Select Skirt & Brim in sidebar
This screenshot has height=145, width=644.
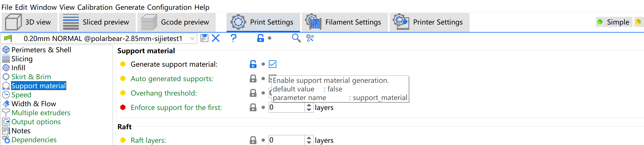click(x=31, y=77)
